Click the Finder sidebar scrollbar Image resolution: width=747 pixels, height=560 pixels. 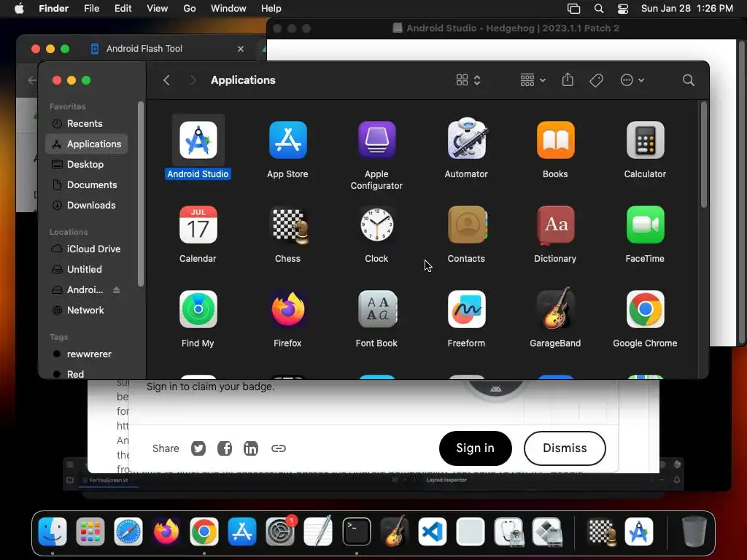point(140,194)
